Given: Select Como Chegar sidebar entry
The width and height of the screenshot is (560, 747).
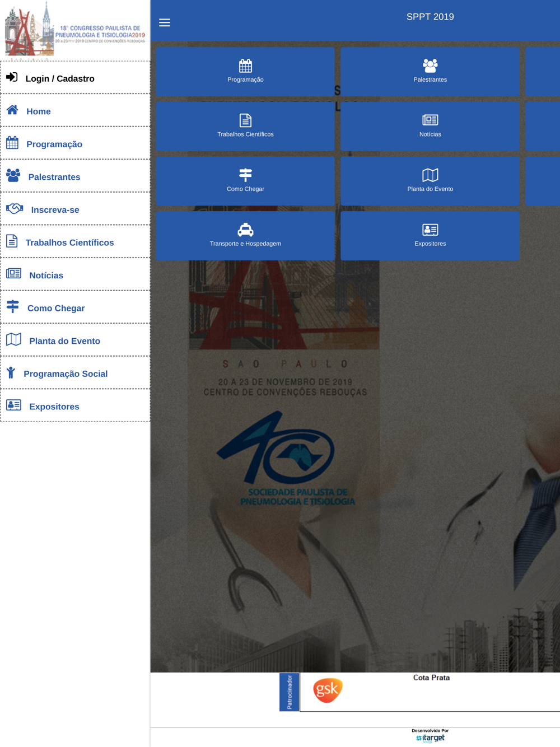Looking at the screenshot, I should pos(75,307).
